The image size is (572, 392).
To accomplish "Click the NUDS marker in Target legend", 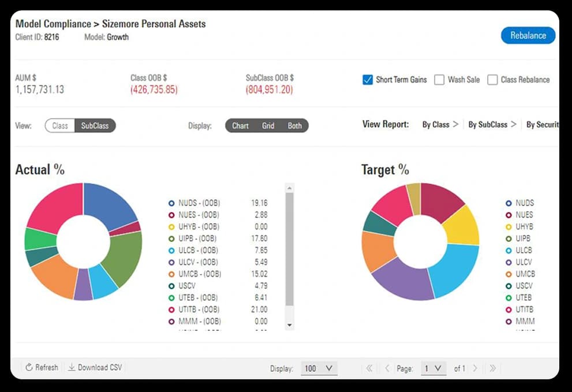I will pos(509,203).
